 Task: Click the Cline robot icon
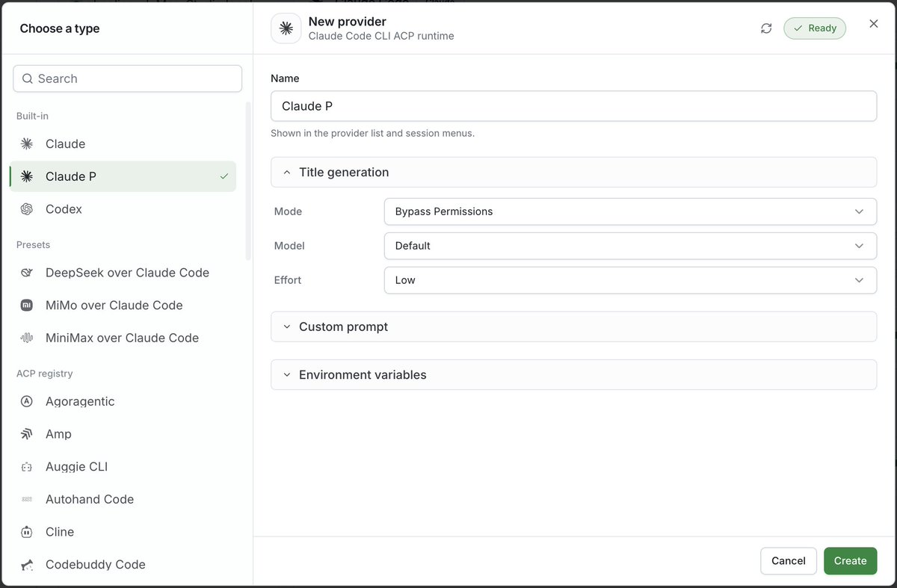pos(27,532)
